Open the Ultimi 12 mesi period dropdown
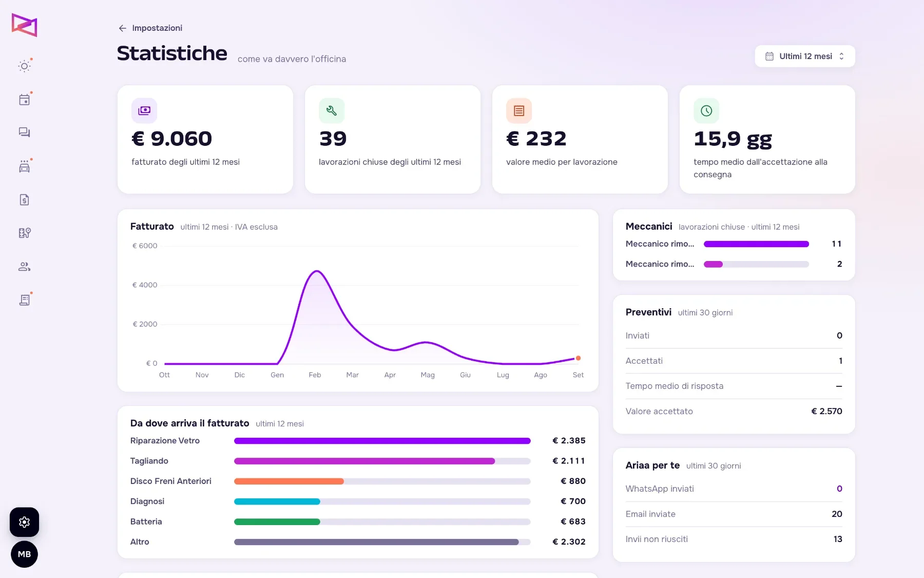The image size is (924, 578). [x=805, y=56]
